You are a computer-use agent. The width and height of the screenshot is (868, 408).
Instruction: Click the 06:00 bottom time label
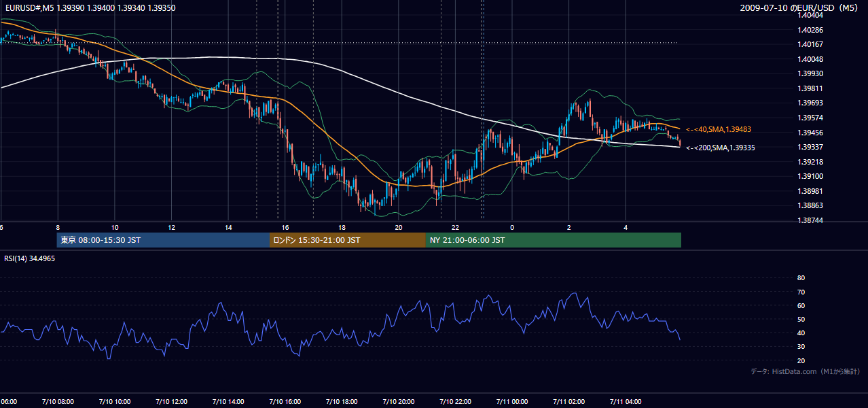point(8,401)
